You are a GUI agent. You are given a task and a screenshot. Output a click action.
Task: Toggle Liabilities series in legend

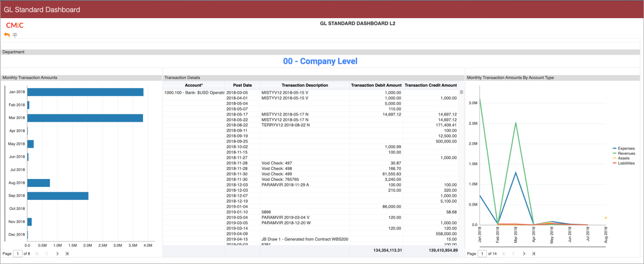click(x=624, y=163)
